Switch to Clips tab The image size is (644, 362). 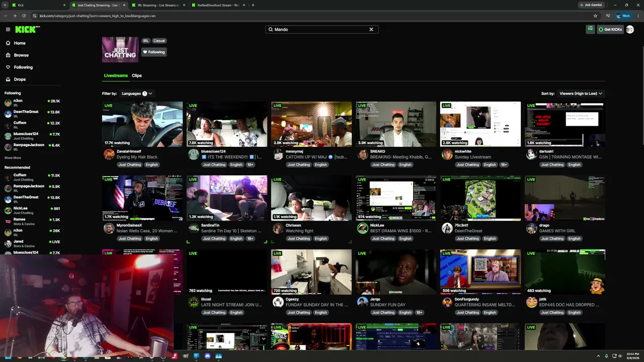click(x=137, y=75)
